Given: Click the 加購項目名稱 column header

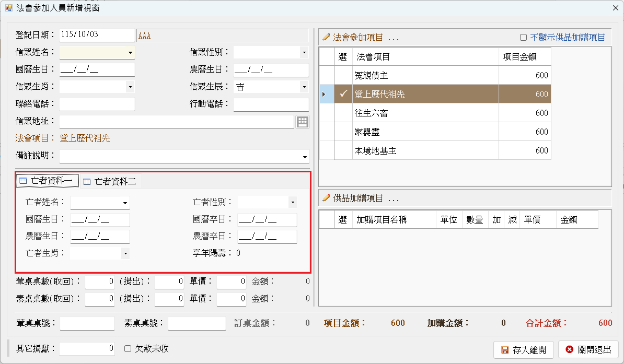Looking at the screenshot, I should pyautogui.click(x=395, y=219).
